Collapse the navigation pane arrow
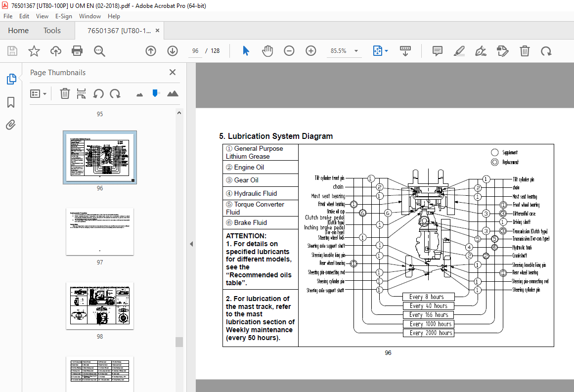The image size is (574, 392). (x=191, y=244)
